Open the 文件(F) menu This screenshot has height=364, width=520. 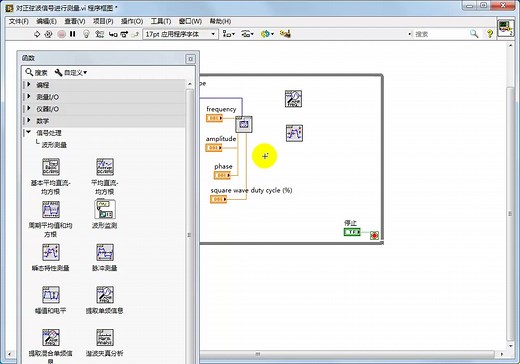(x=19, y=21)
